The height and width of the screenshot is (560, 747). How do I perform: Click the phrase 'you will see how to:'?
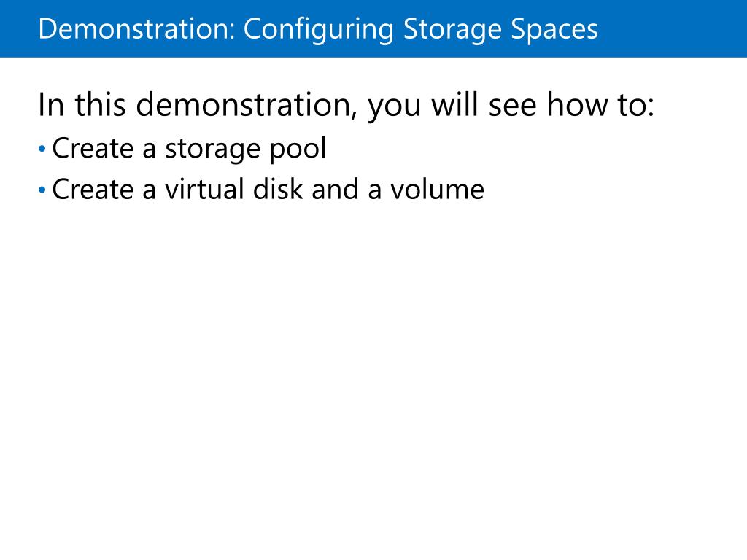(x=511, y=106)
